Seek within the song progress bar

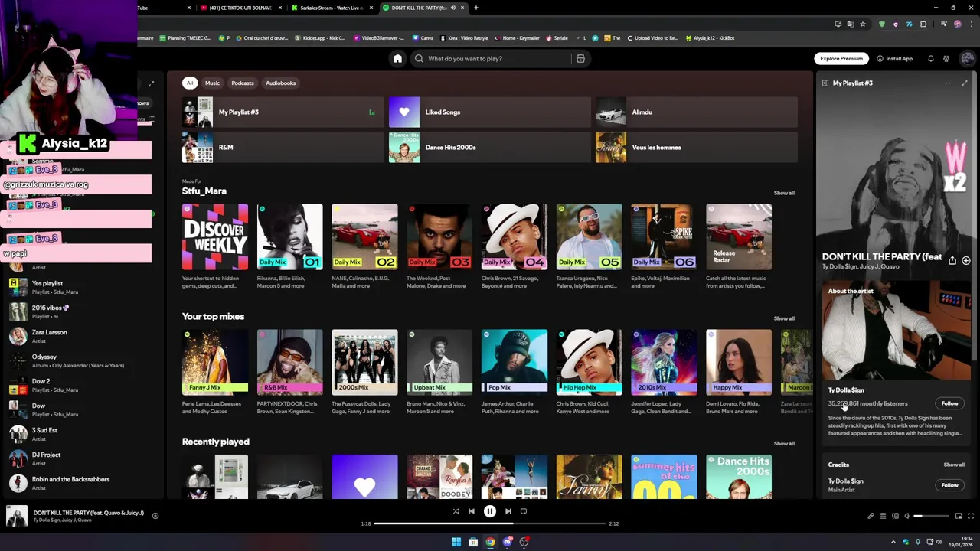click(x=490, y=523)
